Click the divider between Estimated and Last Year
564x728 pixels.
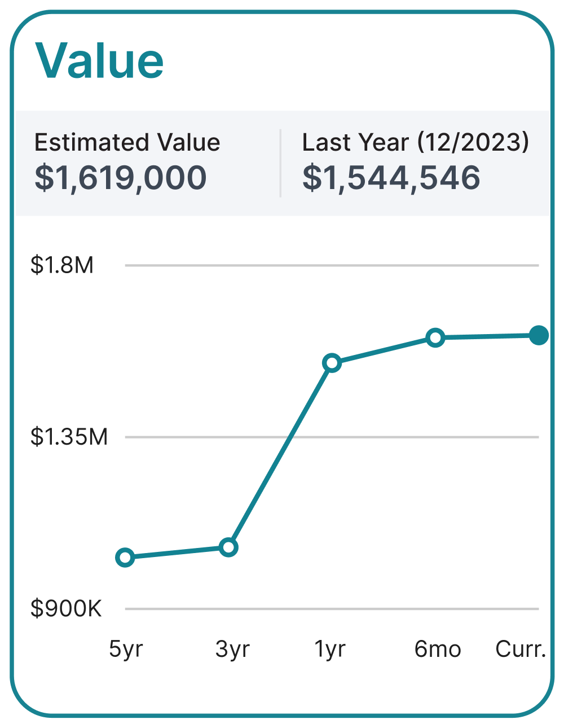(280, 163)
